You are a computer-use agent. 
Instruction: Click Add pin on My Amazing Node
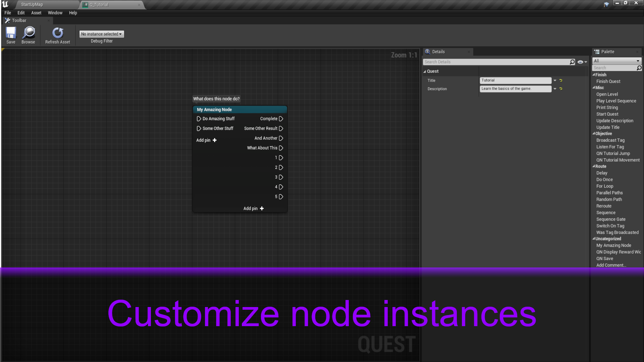pos(206,140)
